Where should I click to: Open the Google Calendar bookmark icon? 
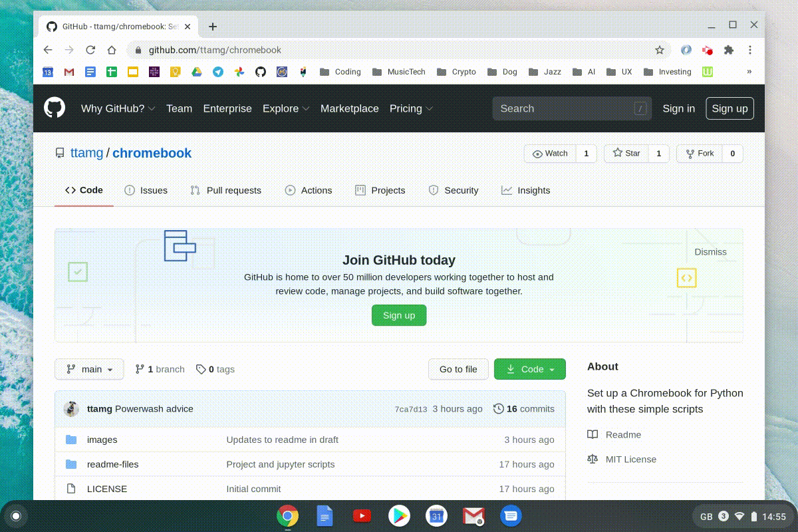pos(48,72)
